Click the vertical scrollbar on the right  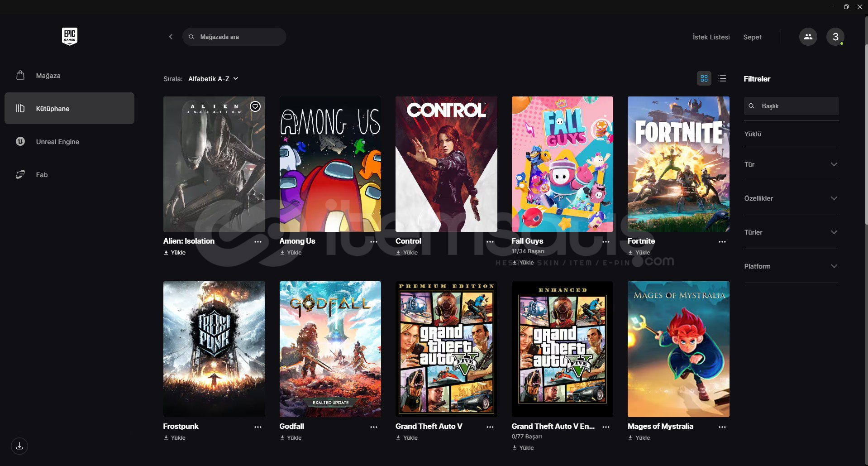866,135
